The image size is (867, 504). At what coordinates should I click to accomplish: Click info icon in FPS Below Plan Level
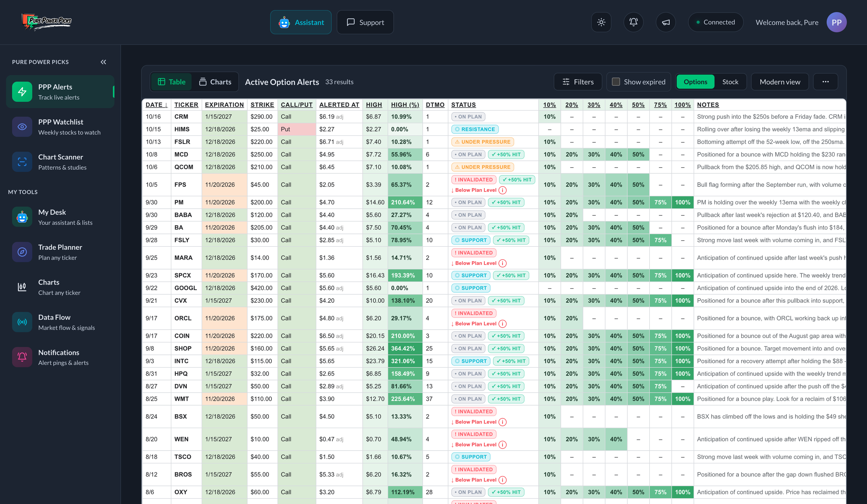[502, 190]
